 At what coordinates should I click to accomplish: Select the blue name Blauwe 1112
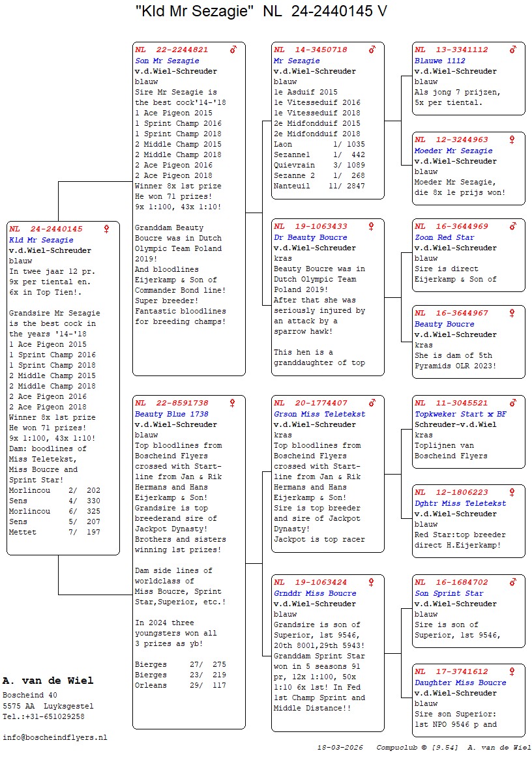click(440, 61)
